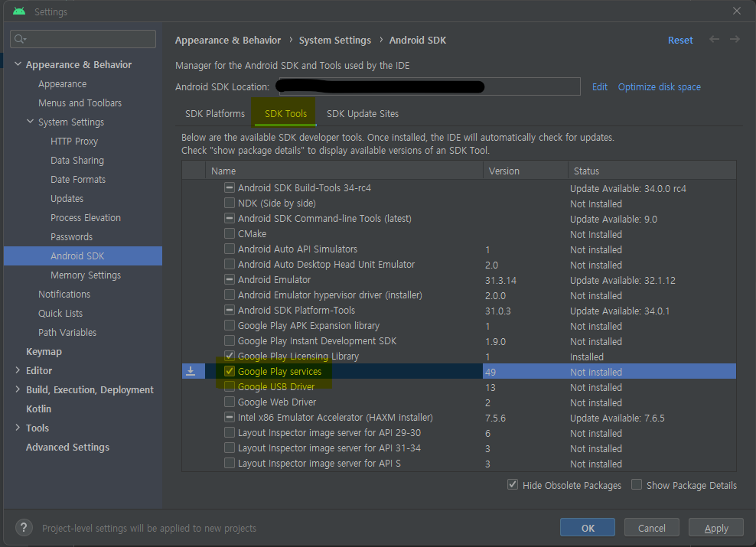Select the SDK Tools tab
This screenshot has width=756, height=547.
pyautogui.click(x=285, y=114)
